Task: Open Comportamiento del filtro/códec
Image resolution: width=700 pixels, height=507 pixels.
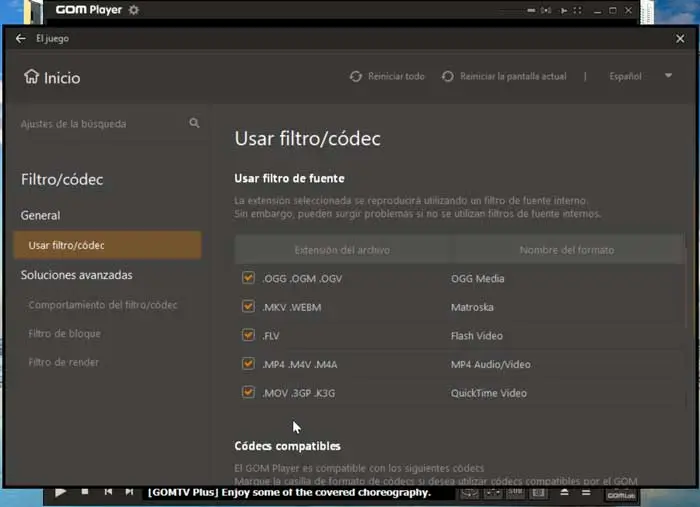Action: point(103,305)
